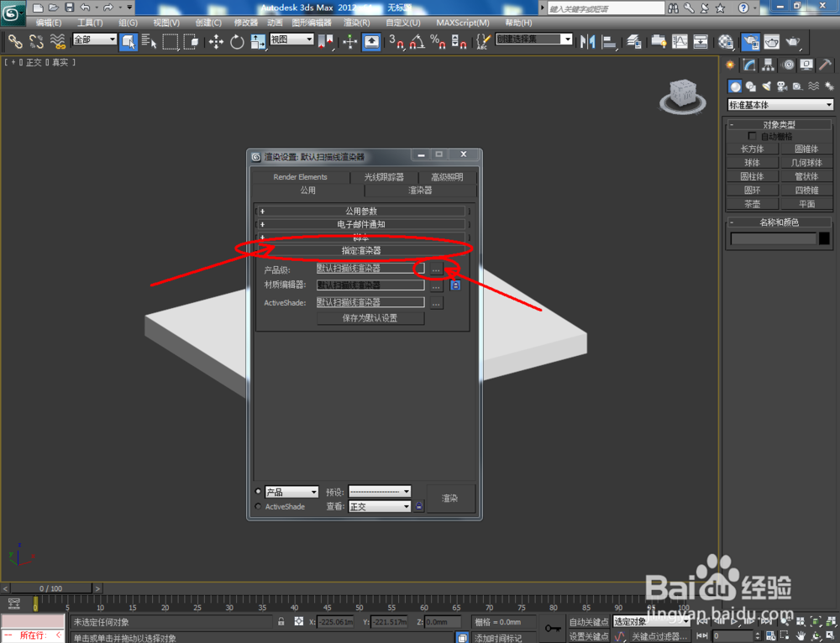Toggle the Angle Snap icon
The image size is (840, 643).
pyautogui.click(x=417, y=41)
